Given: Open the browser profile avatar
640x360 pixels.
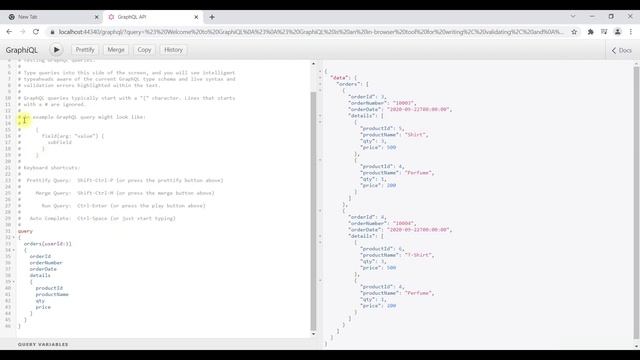Looking at the screenshot, I should tap(618, 32).
